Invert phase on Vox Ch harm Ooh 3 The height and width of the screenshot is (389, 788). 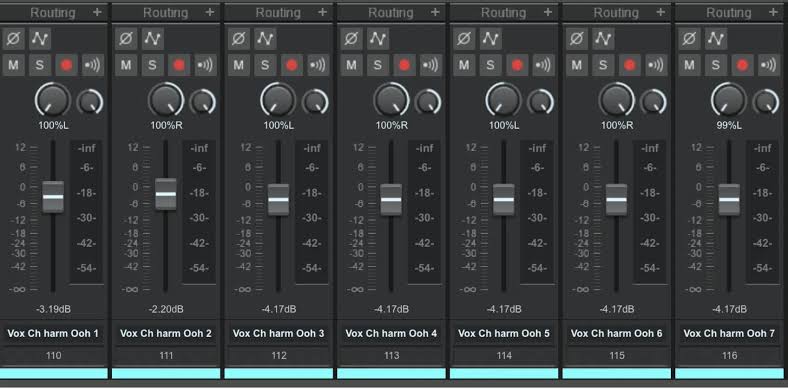[238, 39]
